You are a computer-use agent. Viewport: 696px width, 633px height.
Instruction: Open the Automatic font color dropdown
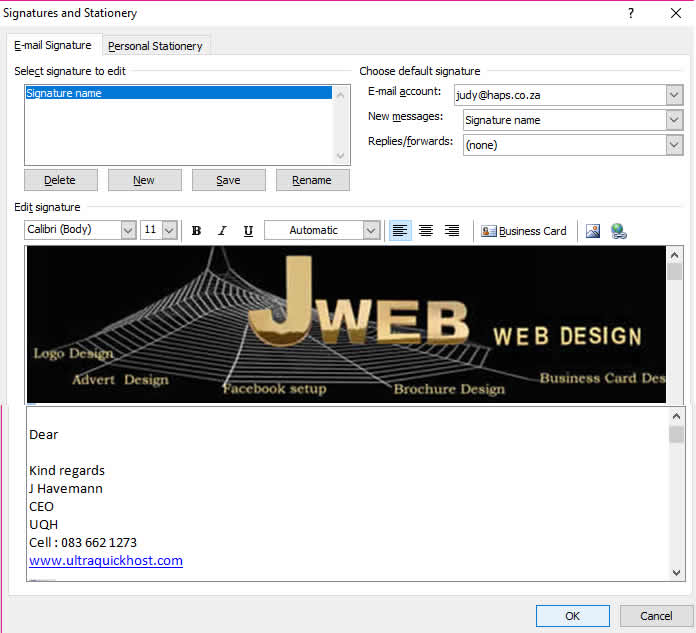371,230
